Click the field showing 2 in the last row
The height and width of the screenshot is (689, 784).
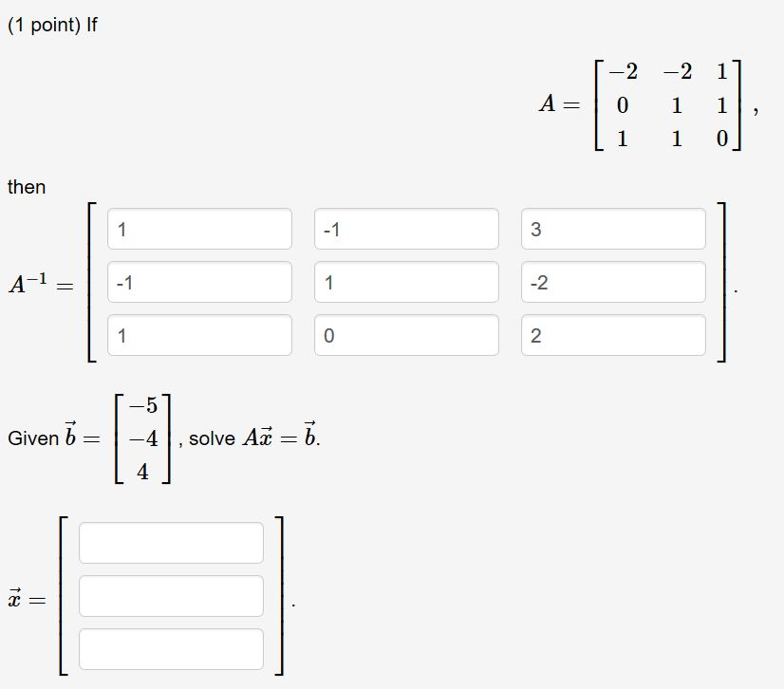[x=612, y=334]
